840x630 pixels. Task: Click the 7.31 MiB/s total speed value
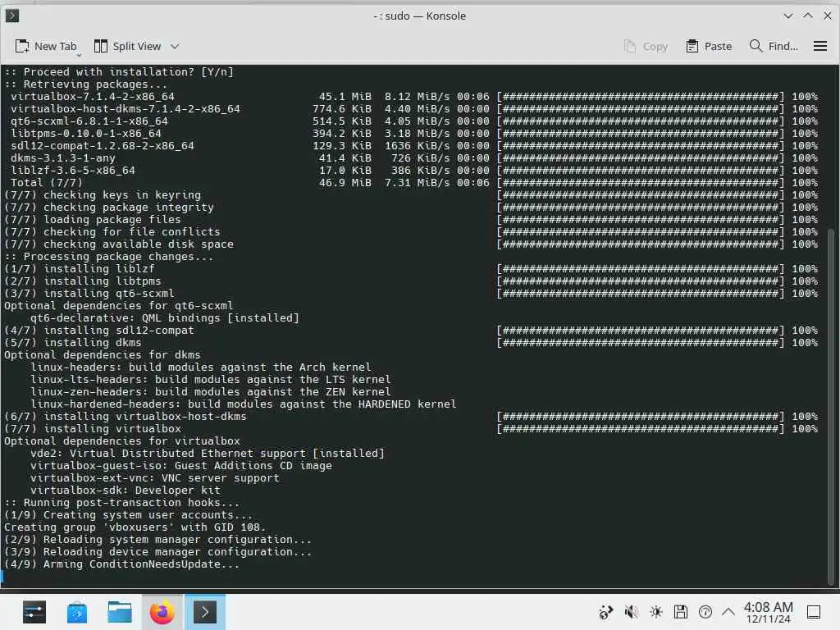(418, 183)
